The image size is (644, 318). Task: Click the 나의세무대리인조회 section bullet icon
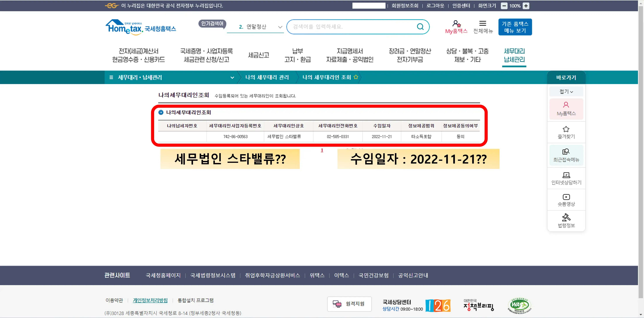(161, 112)
